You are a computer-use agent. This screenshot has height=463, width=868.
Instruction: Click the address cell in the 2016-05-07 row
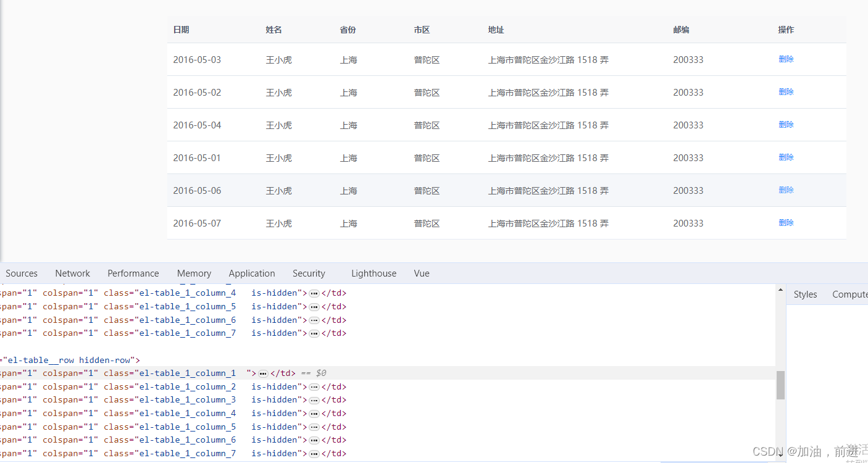pyautogui.click(x=548, y=223)
